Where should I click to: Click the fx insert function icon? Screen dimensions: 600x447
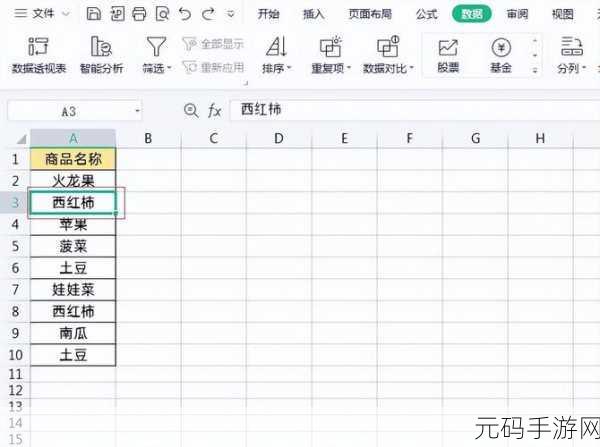(x=214, y=111)
